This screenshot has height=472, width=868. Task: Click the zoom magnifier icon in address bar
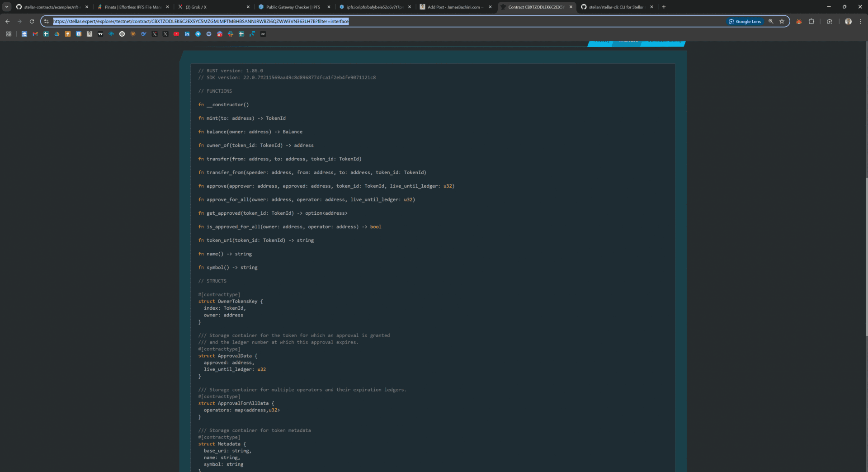pos(771,21)
